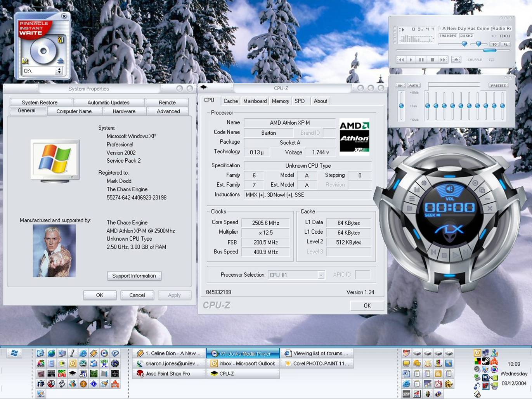Click the mute speaker icon on alien player
Viewport: 532px width, 399px height.
tap(450, 189)
